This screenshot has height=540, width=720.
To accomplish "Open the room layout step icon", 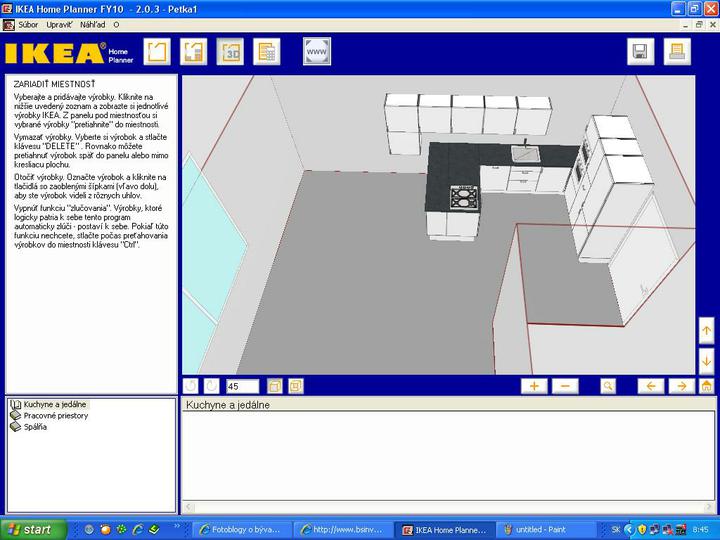I will tap(156, 51).
